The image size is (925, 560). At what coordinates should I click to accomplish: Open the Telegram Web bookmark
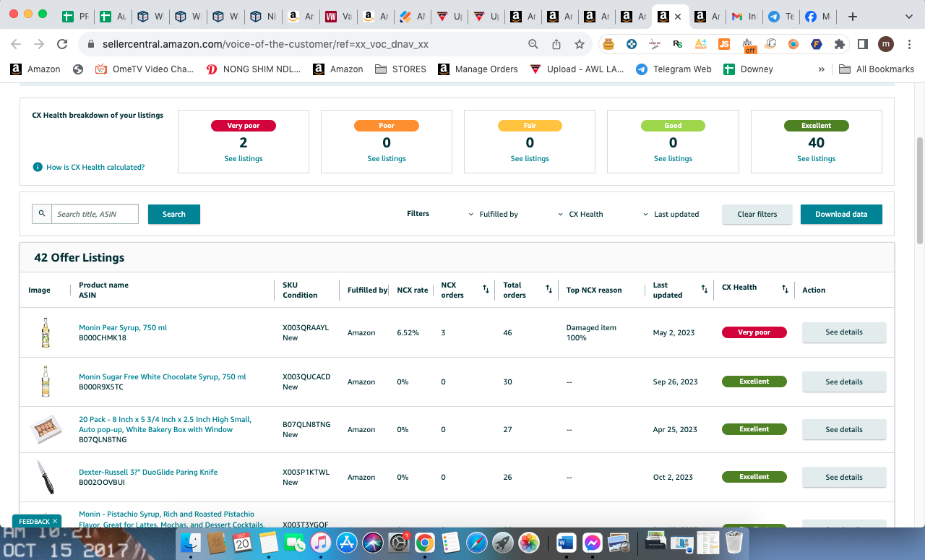click(674, 69)
